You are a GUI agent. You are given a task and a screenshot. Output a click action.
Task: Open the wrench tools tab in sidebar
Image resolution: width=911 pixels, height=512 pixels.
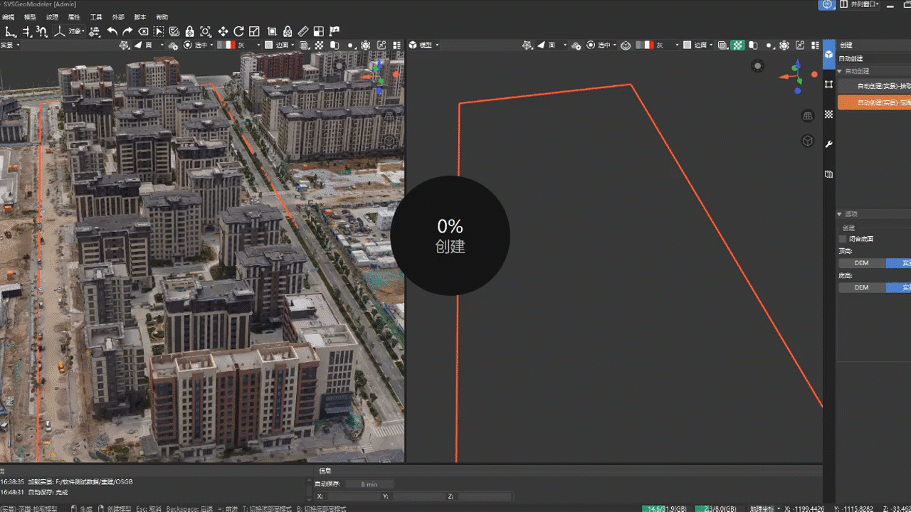[x=829, y=145]
